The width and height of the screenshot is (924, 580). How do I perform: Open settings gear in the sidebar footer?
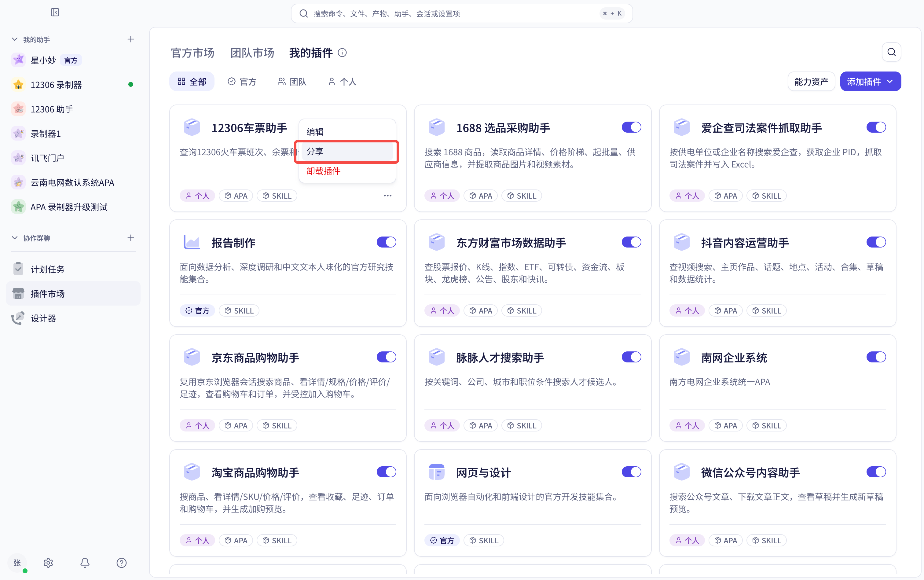[48, 562]
